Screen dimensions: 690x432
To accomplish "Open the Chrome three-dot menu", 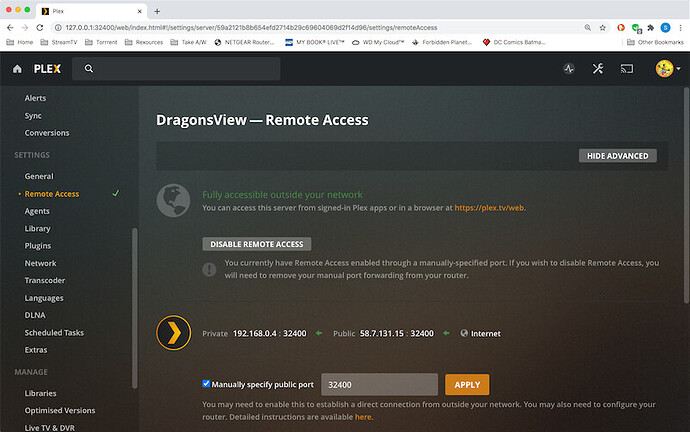I will [680, 28].
